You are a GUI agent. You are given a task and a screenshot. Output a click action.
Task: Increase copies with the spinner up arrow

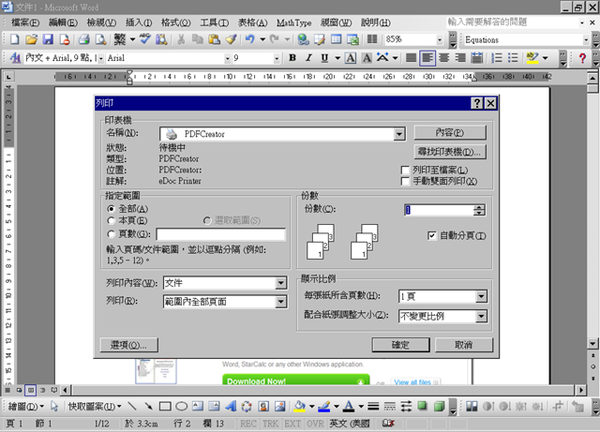pyautogui.click(x=479, y=207)
